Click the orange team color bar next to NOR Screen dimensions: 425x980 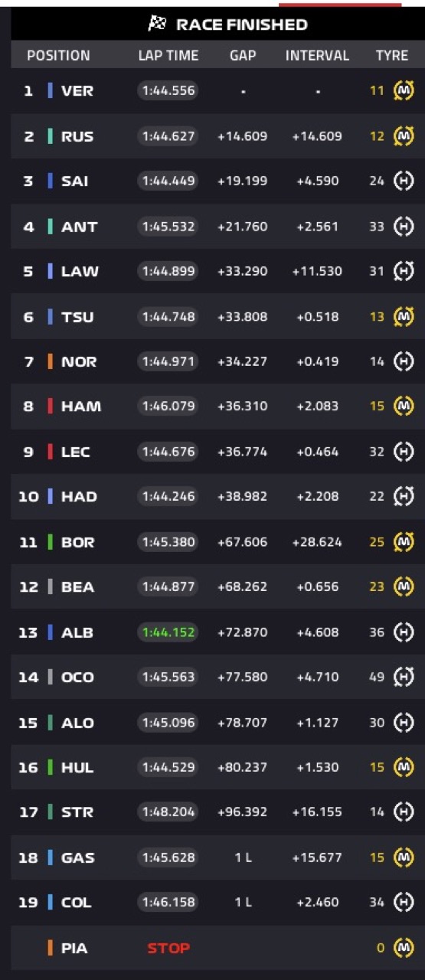click(51, 361)
